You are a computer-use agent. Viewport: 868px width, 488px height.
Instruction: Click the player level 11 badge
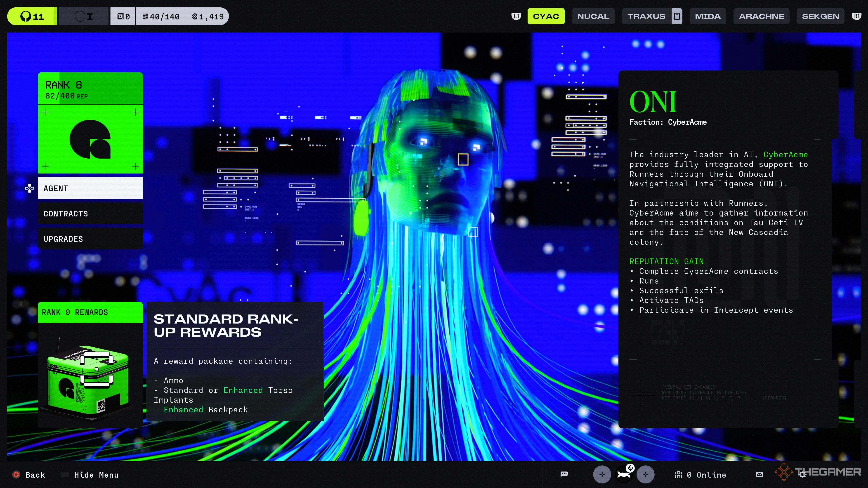(x=32, y=16)
